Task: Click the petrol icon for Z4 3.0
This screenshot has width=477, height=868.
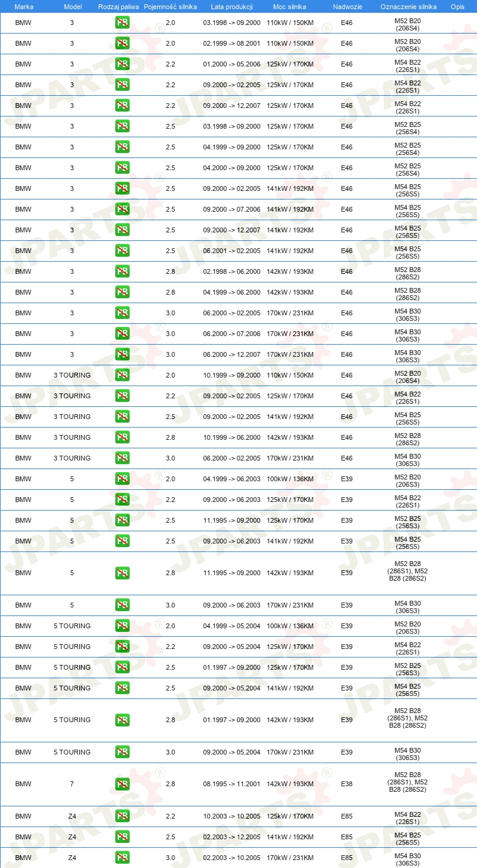Action: (122, 858)
